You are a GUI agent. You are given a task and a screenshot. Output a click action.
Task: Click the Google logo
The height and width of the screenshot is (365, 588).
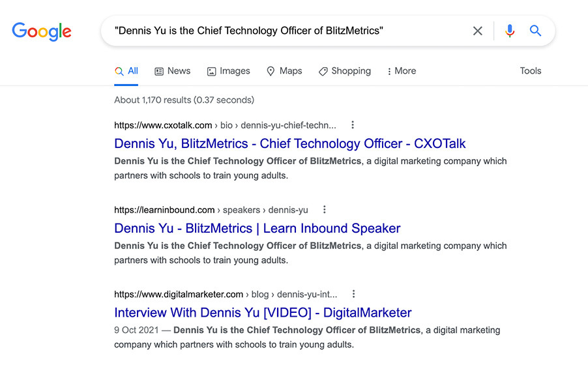42,31
